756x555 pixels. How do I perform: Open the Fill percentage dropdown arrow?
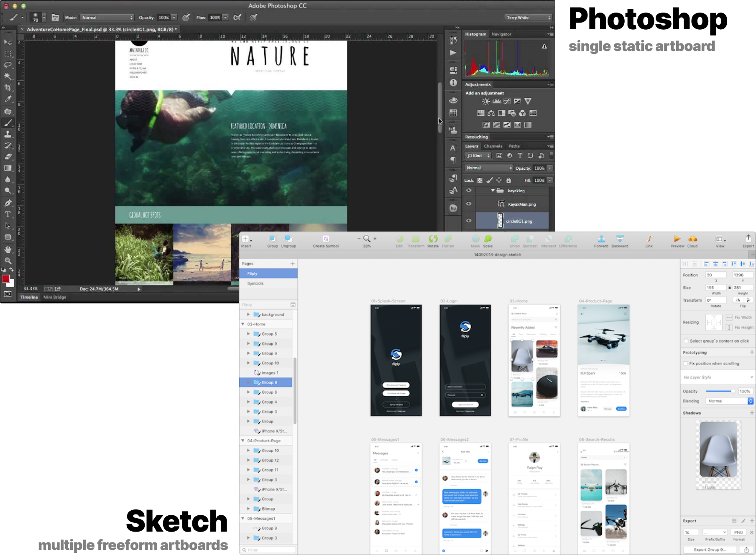pyautogui.click(x=550, y=181)
